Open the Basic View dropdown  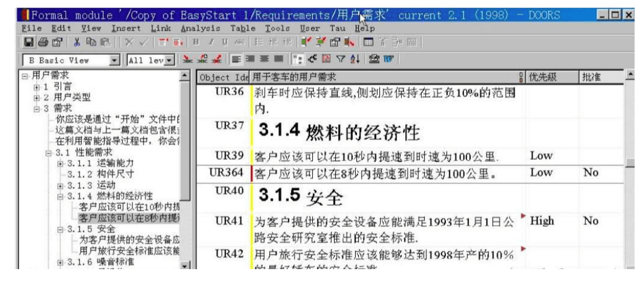click(115, 59)
